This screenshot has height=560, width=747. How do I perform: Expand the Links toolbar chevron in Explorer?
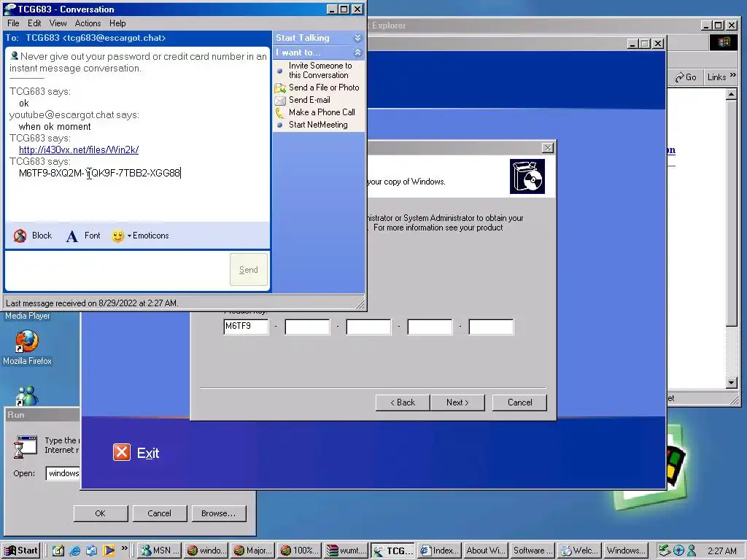(732, 75)
